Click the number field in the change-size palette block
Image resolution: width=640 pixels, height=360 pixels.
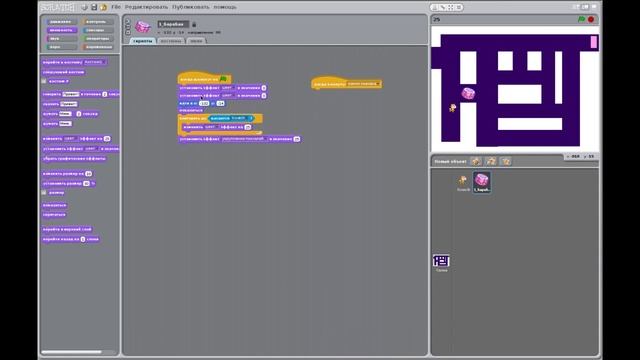(89, 174)
